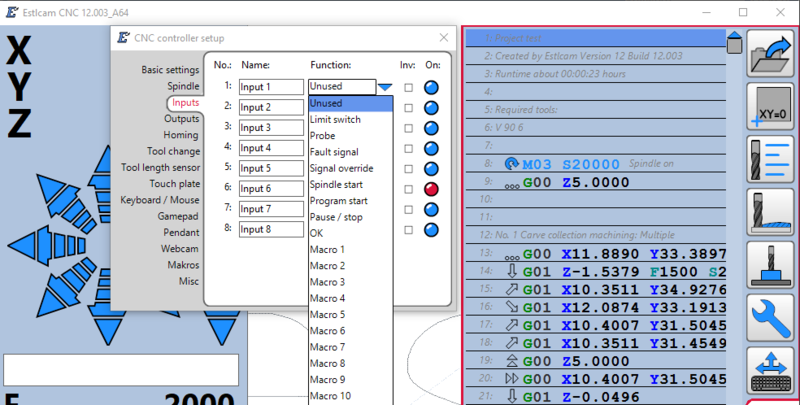The image size is (800, 405).
Task: Collapse Function dropdown arrow for Input 1
Action: pos(385,87)
